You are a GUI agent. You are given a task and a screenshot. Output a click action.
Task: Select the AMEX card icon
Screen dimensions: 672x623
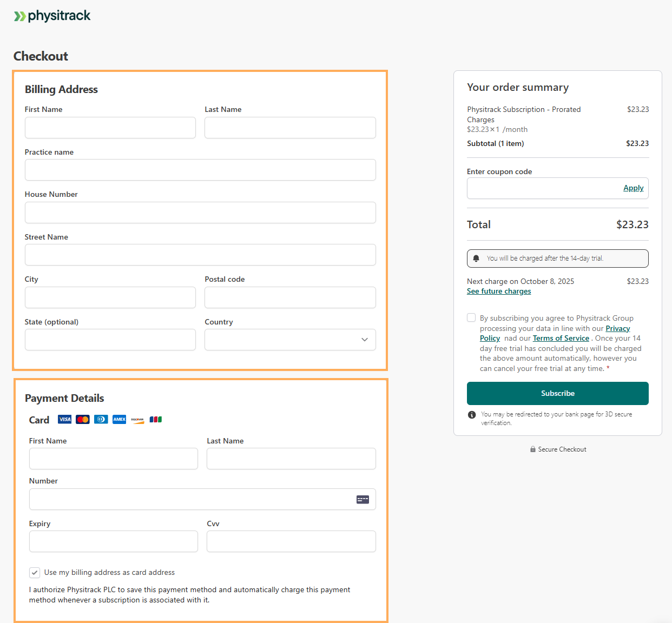(119, 419)
